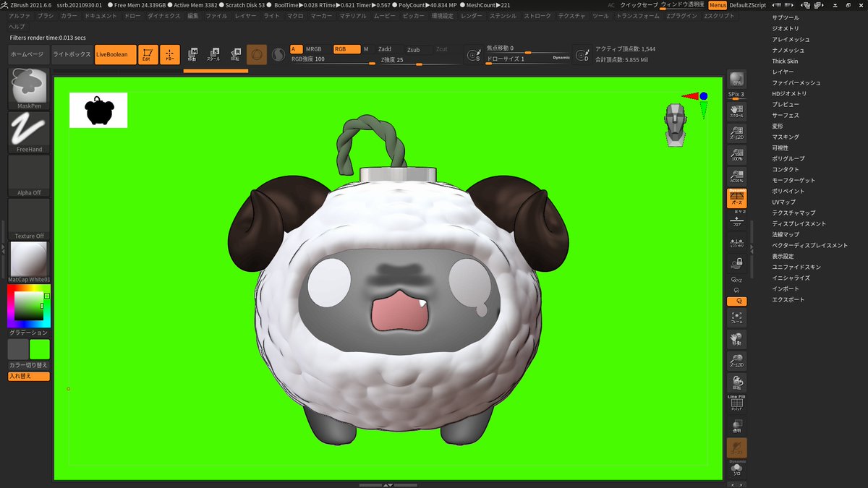The height and width of the screenshot is (488, 868).
Task: Expand the アレイメッシュ subpalette
Action: [791, 39]
